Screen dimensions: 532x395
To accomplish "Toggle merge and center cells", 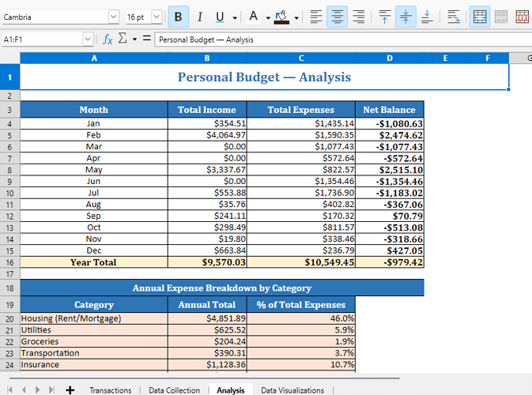I will click(x=480, y=17).
